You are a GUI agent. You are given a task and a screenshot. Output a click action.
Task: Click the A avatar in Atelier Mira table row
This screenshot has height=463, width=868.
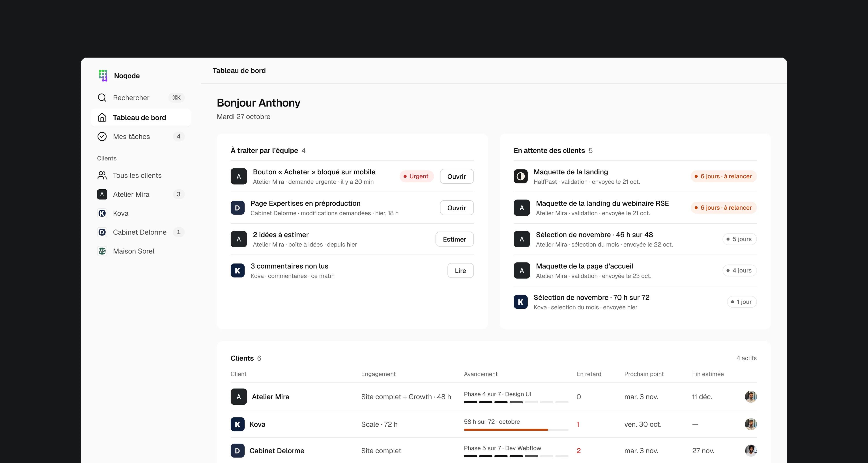[239, 397]
